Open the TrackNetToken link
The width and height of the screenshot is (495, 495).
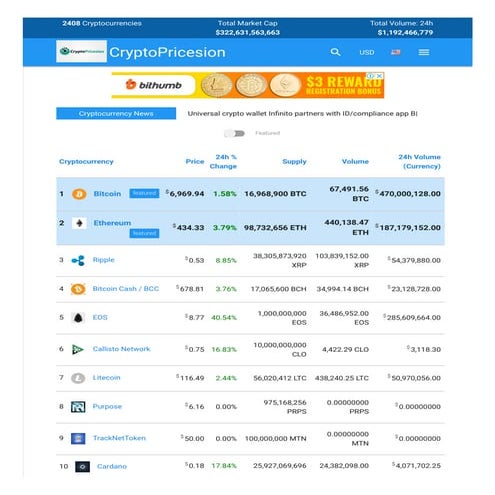[119, 438]
